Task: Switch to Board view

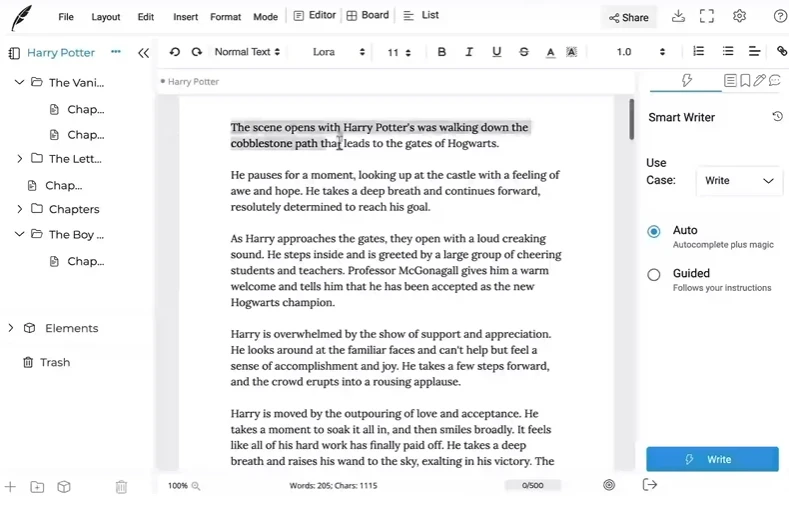Action: click(x=368, y=16)
